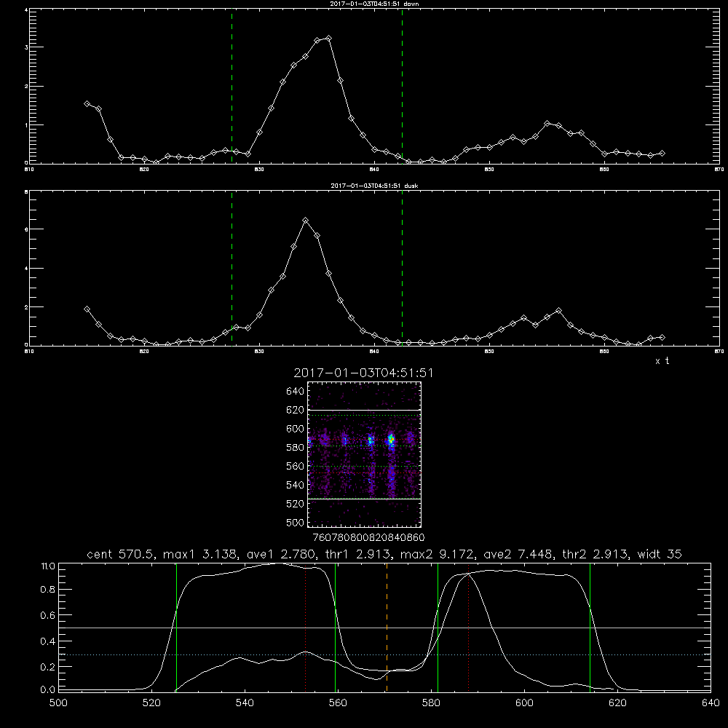Click the '500' label on the bottom plot x-axis
The width and height of the screenshot is (728, 728).
pyautogui.click(x=58, y=703)
